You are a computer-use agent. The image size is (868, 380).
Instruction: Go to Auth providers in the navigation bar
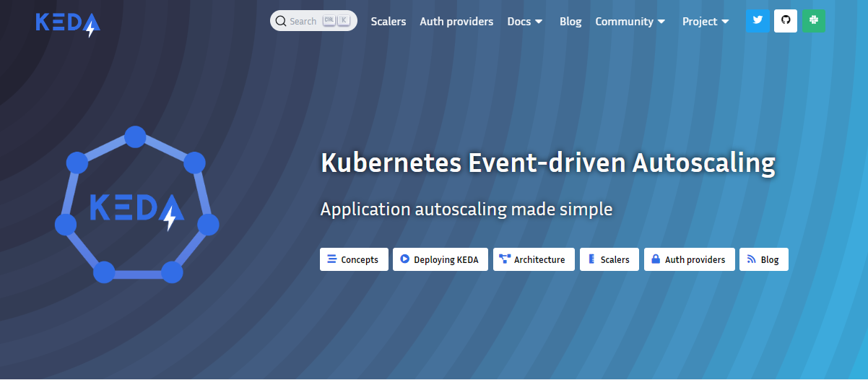(456, 22)
